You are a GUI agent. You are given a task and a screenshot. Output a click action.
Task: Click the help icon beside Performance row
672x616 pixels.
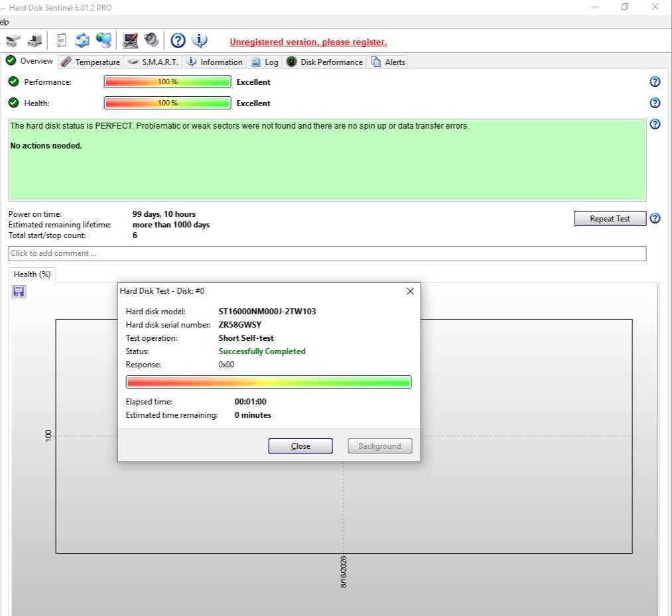tap(655, 82)
